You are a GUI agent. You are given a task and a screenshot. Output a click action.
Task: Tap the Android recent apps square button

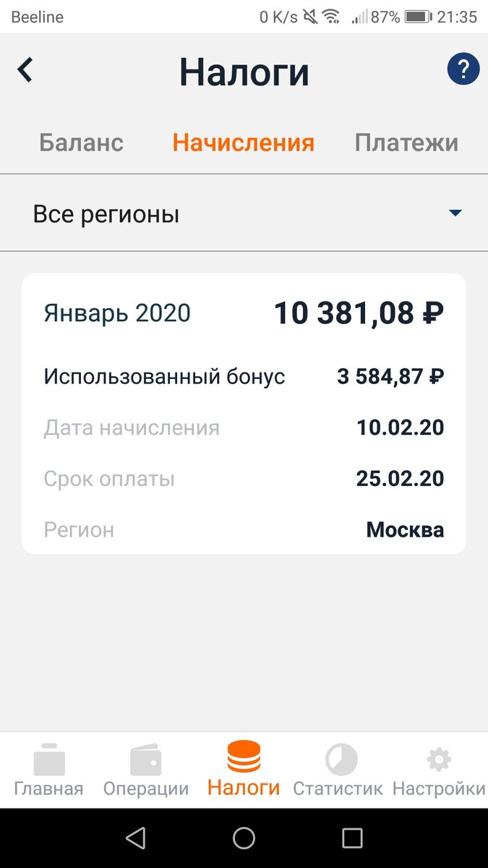tap(354, 838)
